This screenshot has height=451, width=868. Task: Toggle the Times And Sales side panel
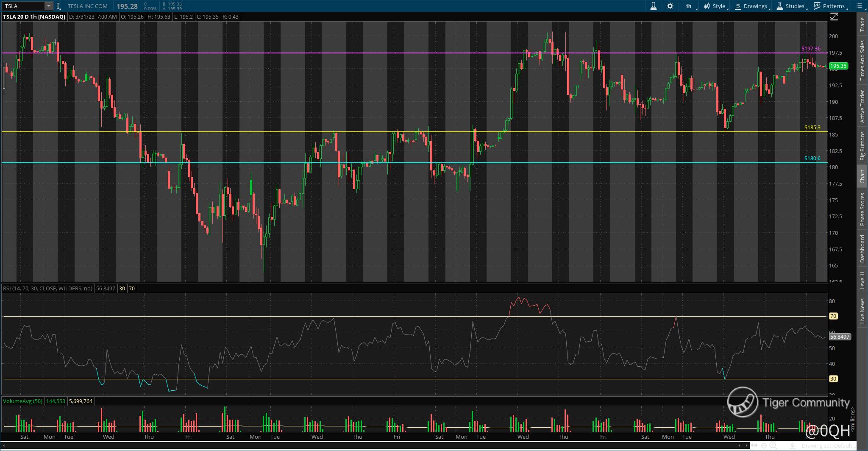pos(862,61)
